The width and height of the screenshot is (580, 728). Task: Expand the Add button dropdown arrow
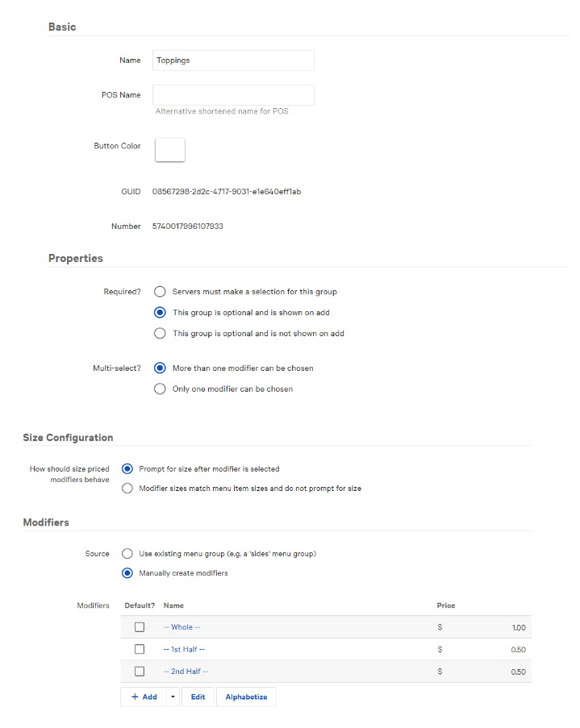pos(172,697)
